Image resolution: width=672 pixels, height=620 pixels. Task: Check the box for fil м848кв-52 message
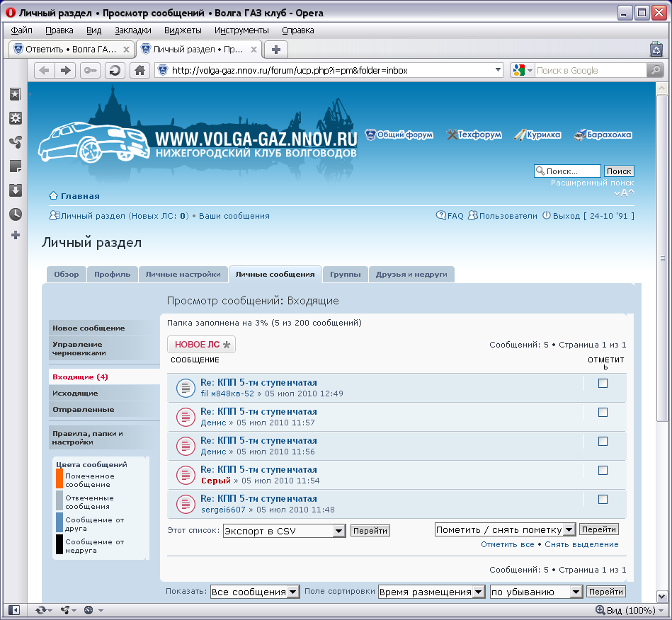(603, 383)
